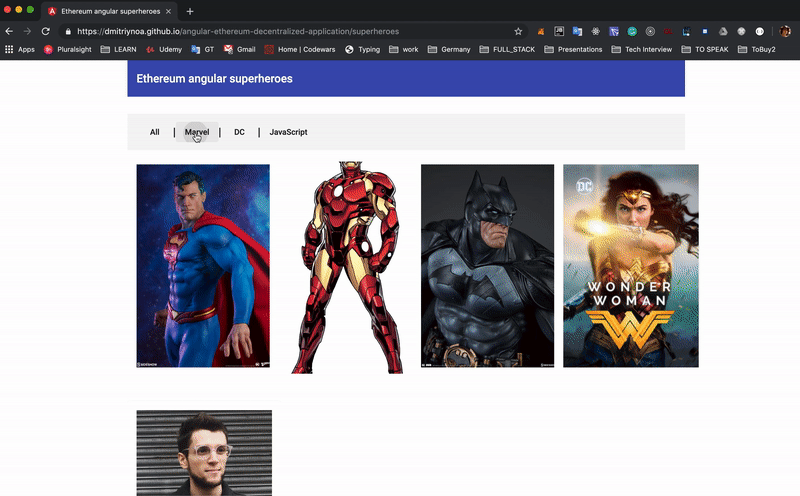Expand the Tech Interview bookmarks folder

642,49
